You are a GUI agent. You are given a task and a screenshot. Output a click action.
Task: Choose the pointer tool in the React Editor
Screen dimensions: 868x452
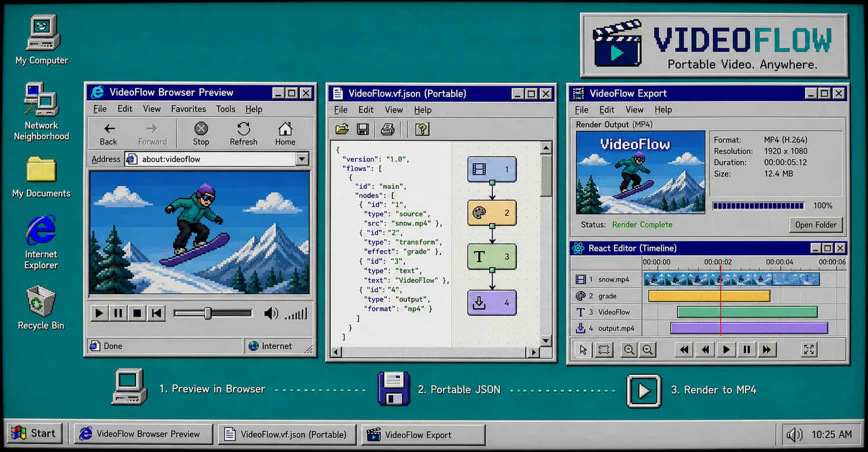pyautogui.click(x=583, y=350)
